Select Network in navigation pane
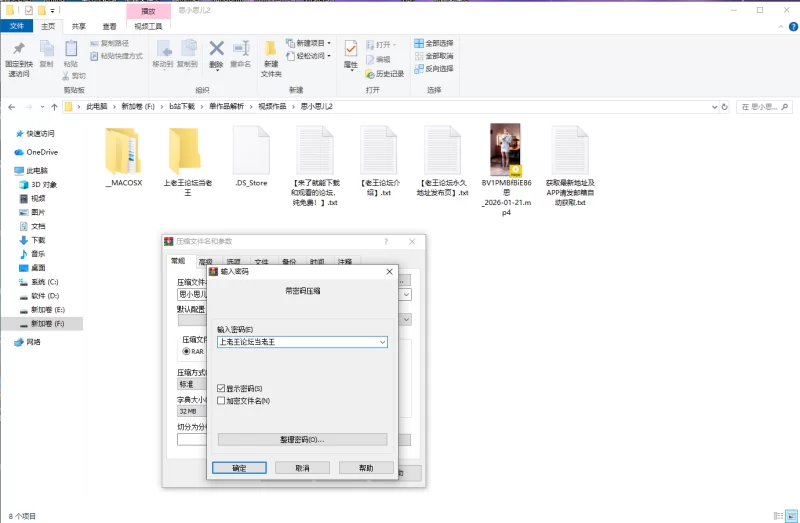Viewport: 800px width, 523px height. tap(33, 342)
